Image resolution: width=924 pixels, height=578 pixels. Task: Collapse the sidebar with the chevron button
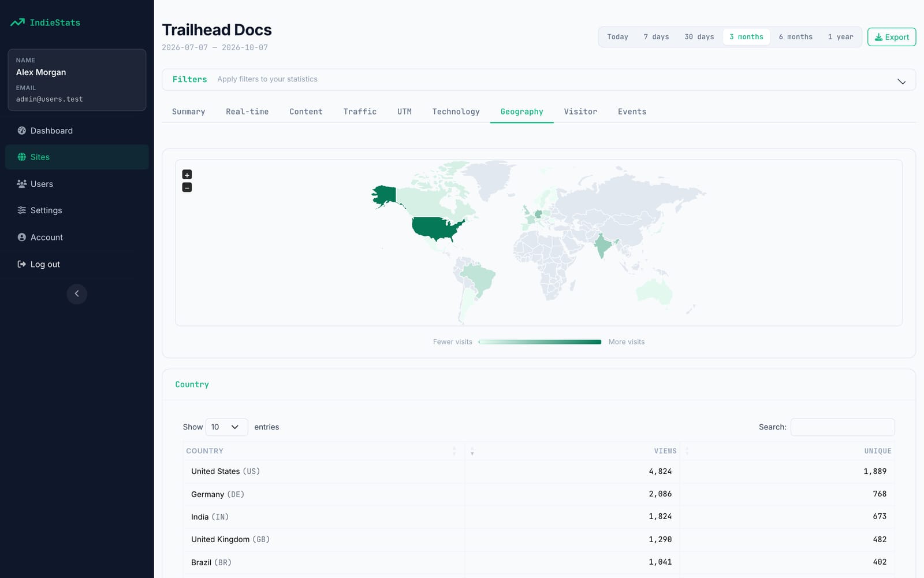point(77,294)
